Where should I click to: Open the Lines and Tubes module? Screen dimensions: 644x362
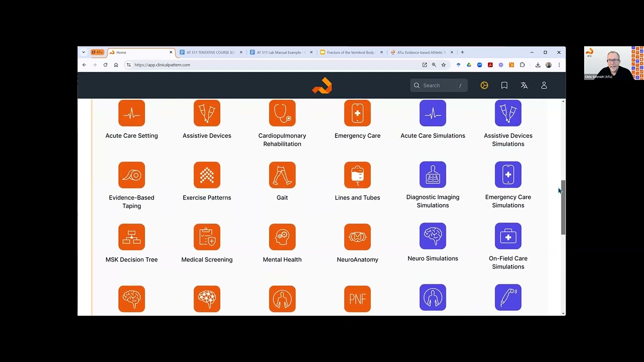pos(357,174)
